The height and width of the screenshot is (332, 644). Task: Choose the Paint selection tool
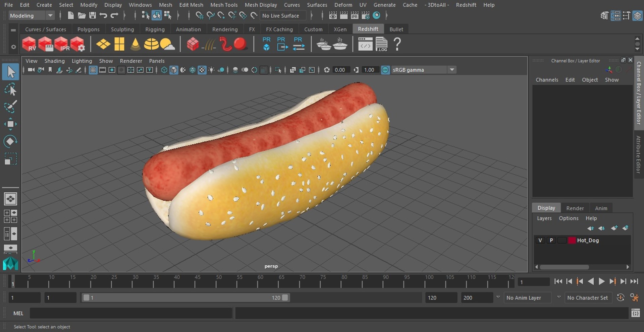point(10,107)
